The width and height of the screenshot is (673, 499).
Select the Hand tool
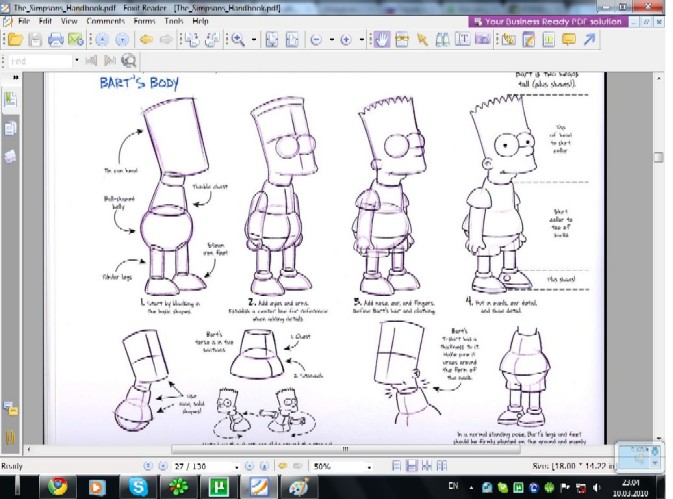click(x=382, y=40)
